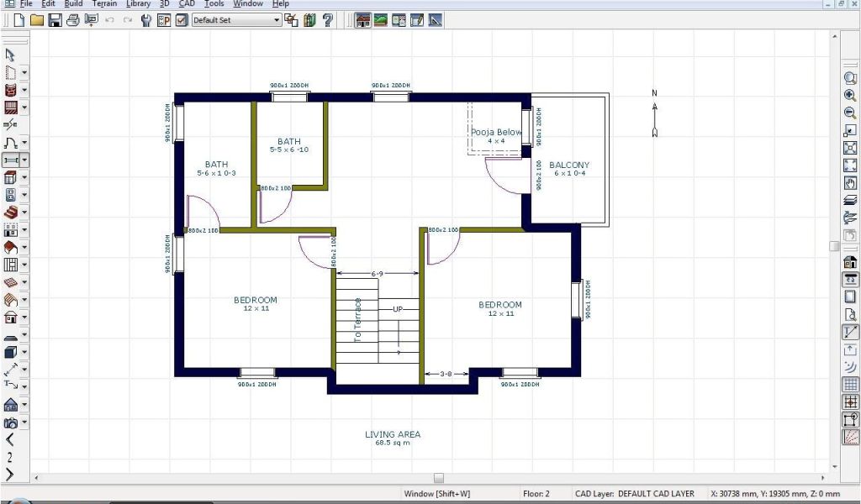Select the arrow Select Objects tool
Image resolution: width=861 pixels, height=504 pixels.
coord(10,55)
